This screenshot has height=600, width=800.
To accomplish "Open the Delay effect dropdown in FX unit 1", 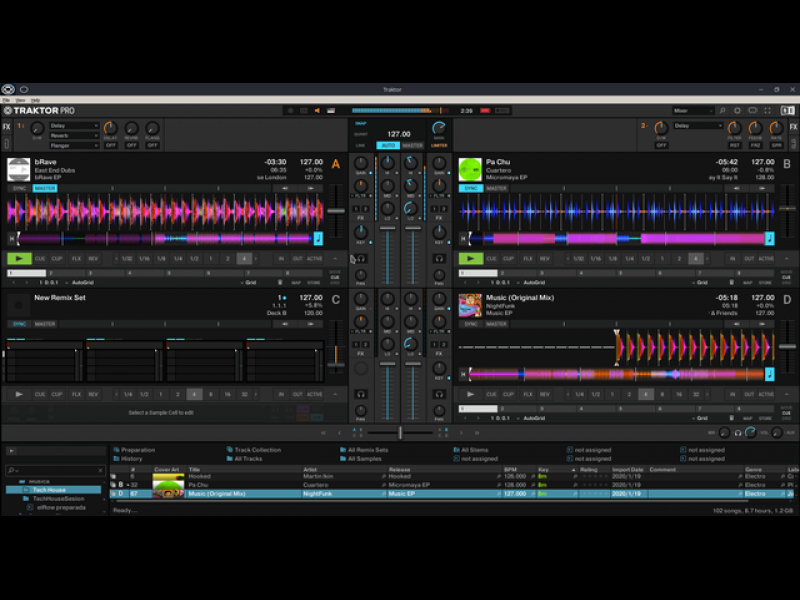I will [x=76, y=126].
